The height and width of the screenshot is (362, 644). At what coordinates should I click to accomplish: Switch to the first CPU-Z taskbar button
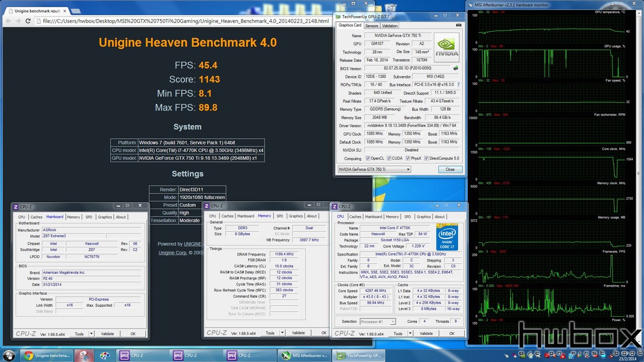coord(142,355)
